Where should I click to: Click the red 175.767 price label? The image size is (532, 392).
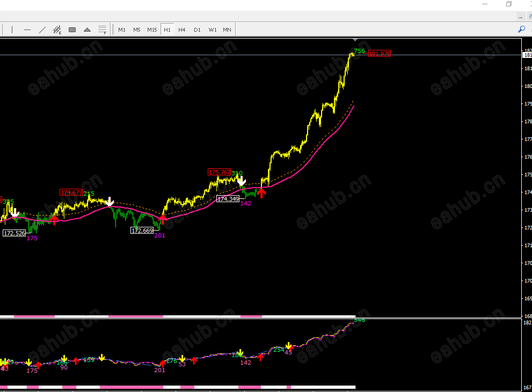click(220, 172)
